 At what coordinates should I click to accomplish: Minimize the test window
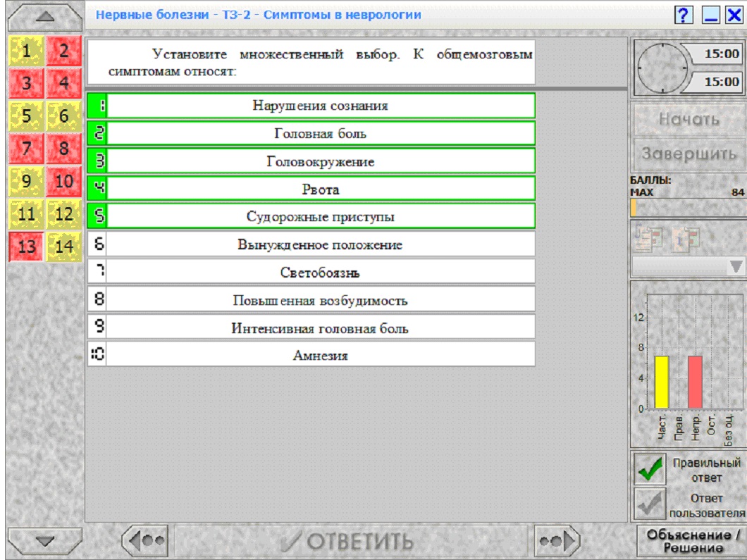click(x=710, y=15)
